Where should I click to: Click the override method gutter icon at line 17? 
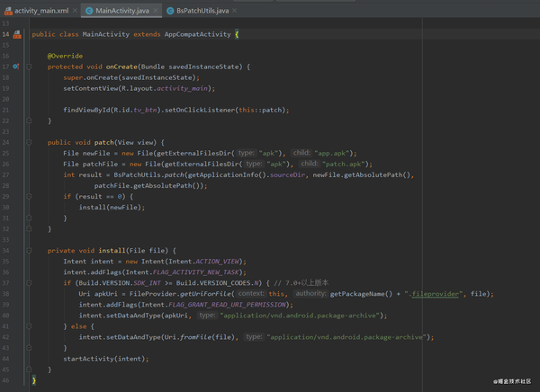tap(17, 67)
